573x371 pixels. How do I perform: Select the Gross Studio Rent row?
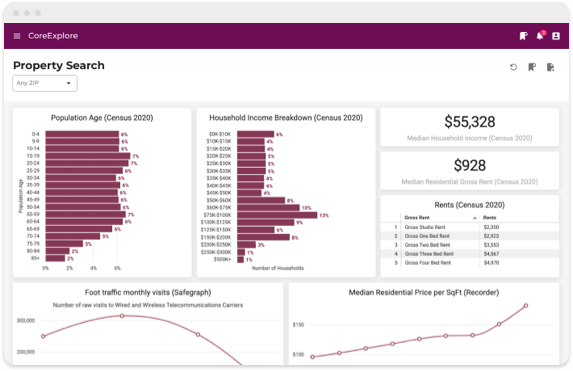[470, 227]
